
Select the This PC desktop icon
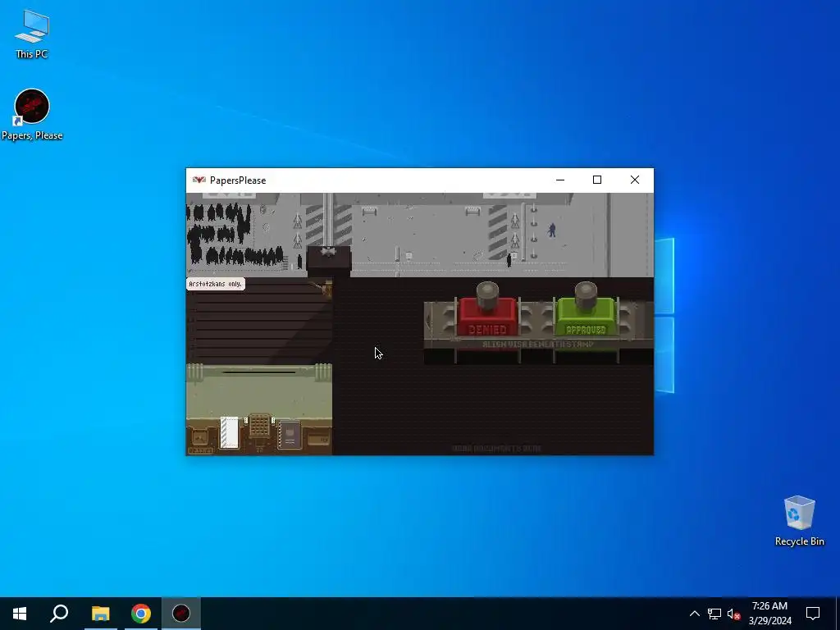click(x=32, y=34)
